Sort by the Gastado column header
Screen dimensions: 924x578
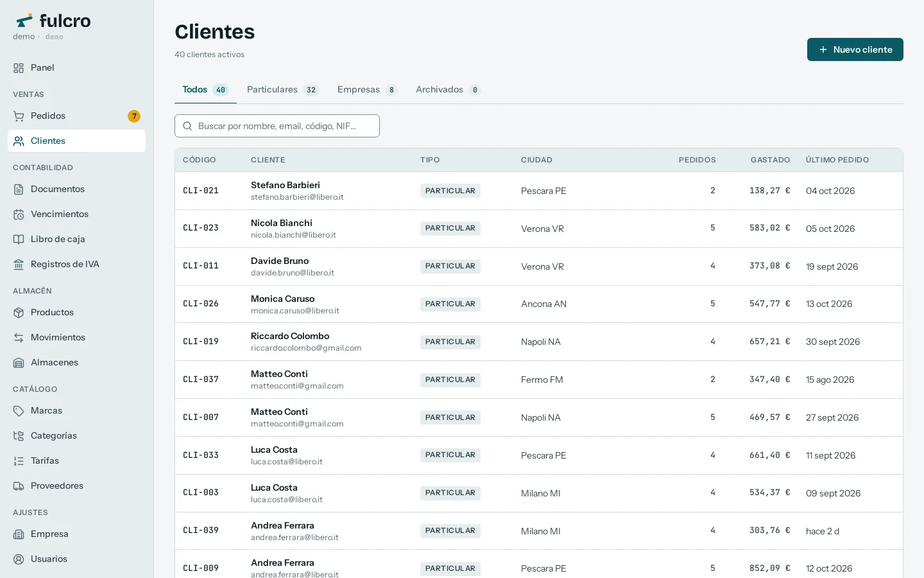pyautogui.click(x=770, y=160)
